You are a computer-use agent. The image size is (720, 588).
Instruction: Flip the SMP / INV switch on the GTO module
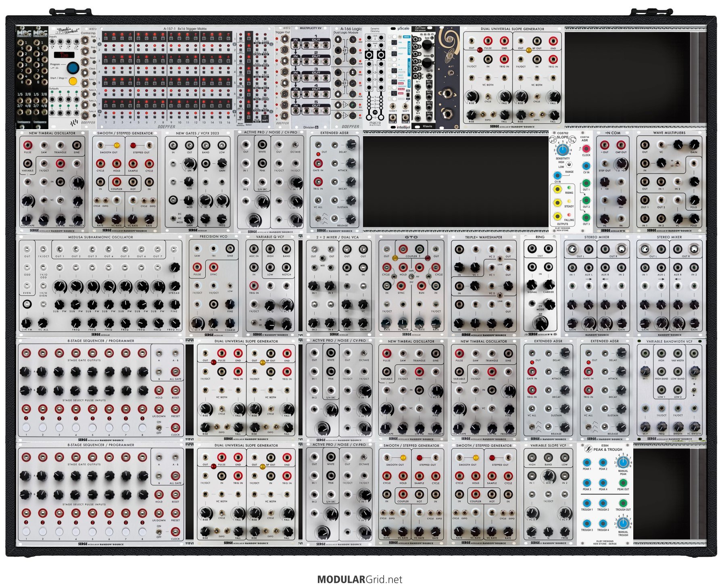click(x=411, y=276)
